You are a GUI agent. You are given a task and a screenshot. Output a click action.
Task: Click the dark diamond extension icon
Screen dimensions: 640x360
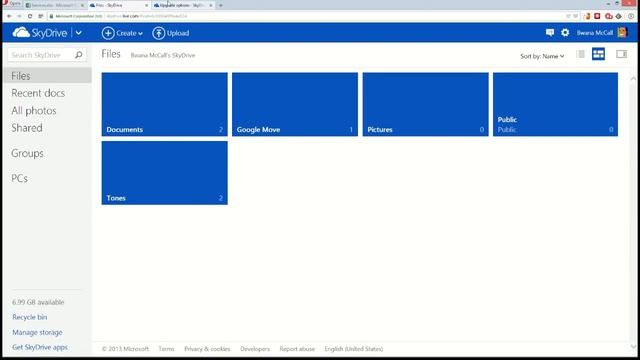click(619, 16)
